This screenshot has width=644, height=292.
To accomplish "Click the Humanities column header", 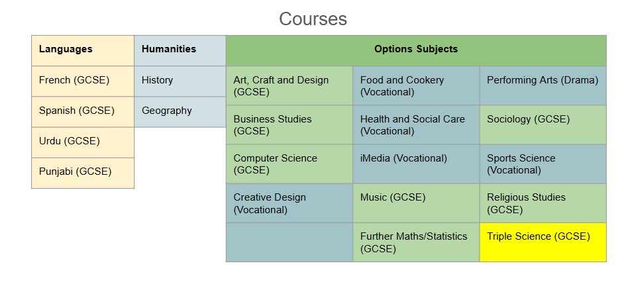I will coord(180,50).
